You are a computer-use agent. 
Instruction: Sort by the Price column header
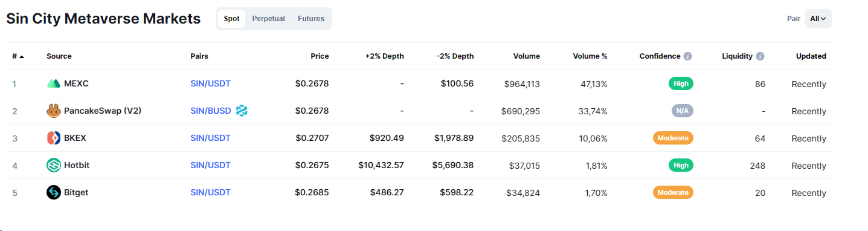pyautogui.click(x=320, y=56)
